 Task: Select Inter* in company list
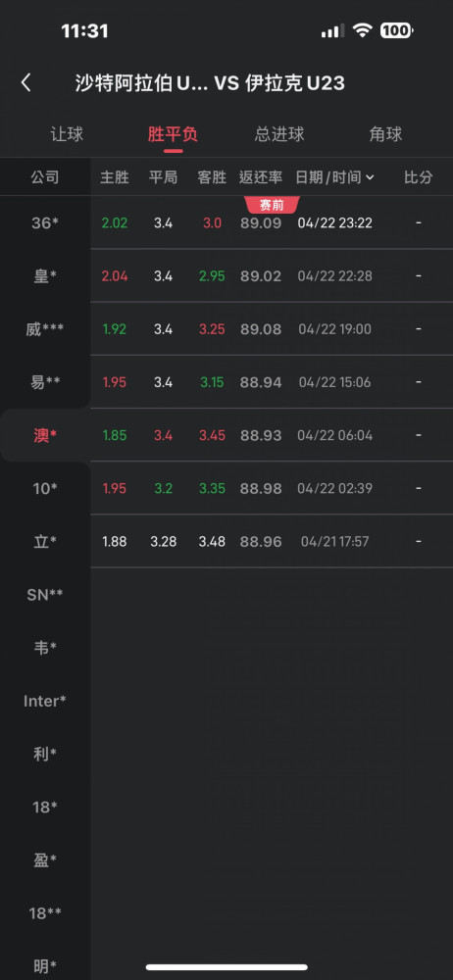[x=45, y=701]
